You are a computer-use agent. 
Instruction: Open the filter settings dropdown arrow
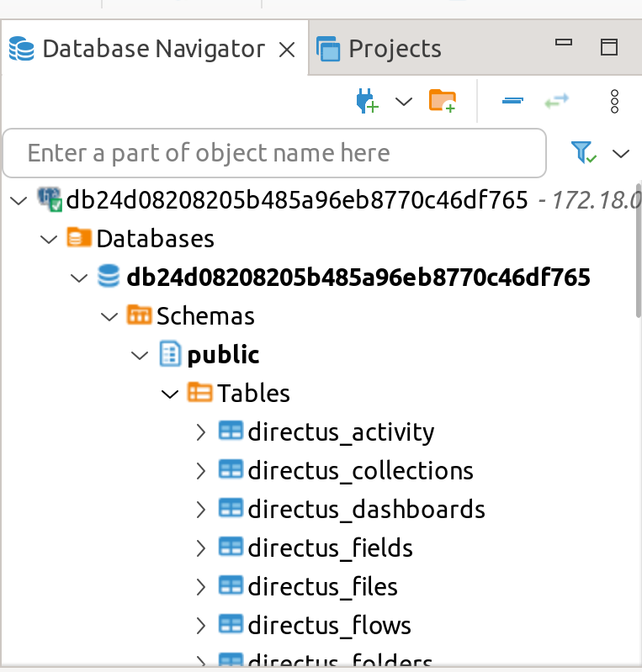pyautogui.click(x=621, y=153)
